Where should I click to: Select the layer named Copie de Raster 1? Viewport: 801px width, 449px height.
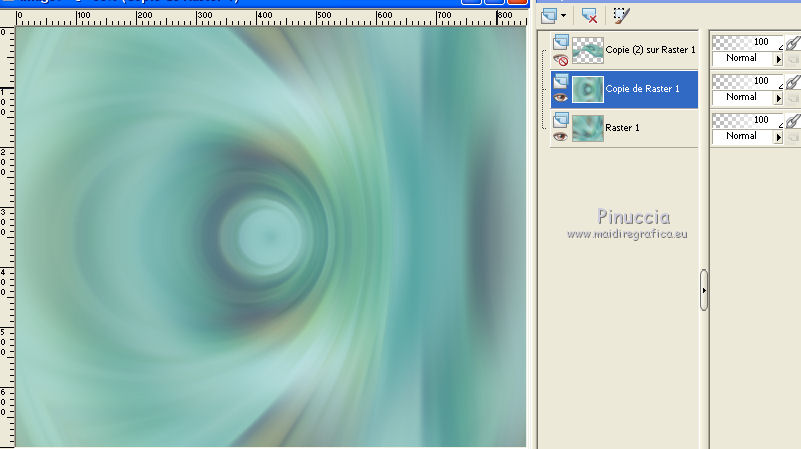click(x=642, y=89)
